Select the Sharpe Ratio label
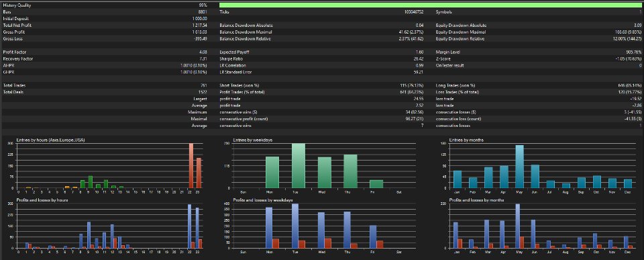This screenshot has height=260, width=644. point(232,59)
